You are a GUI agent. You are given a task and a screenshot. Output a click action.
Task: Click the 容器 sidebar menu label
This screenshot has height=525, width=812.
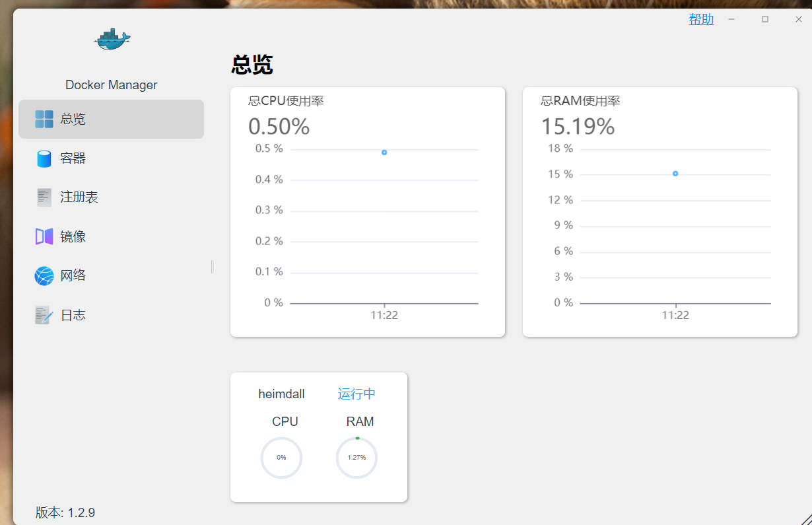73,158
